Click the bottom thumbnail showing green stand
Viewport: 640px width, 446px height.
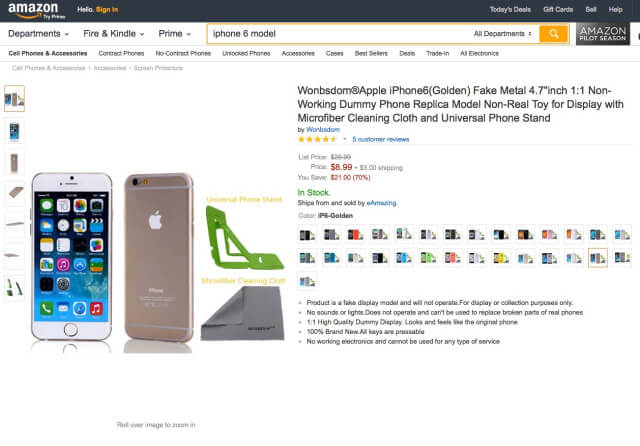pyautogui.click(x=15, y=286)
